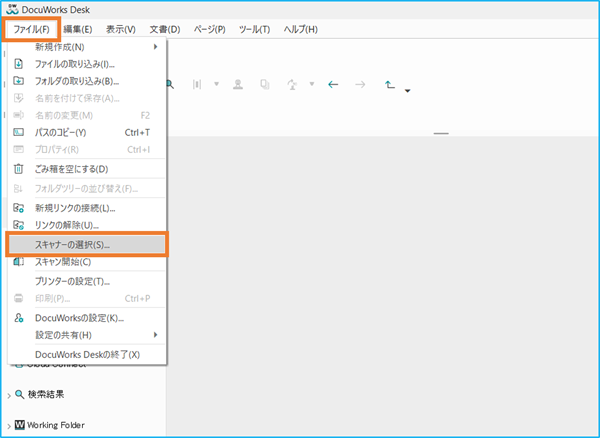Viewport: 600px width, 438px height.
Task: Click the connect new link icon
Action: click(18, 208)
